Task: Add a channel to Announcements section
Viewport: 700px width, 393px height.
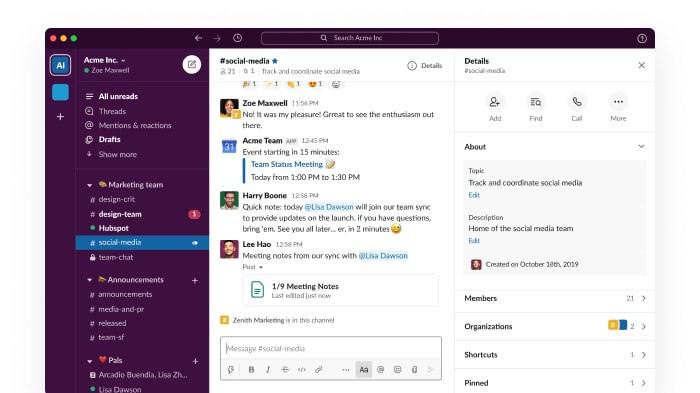Action: click(195, 280)
